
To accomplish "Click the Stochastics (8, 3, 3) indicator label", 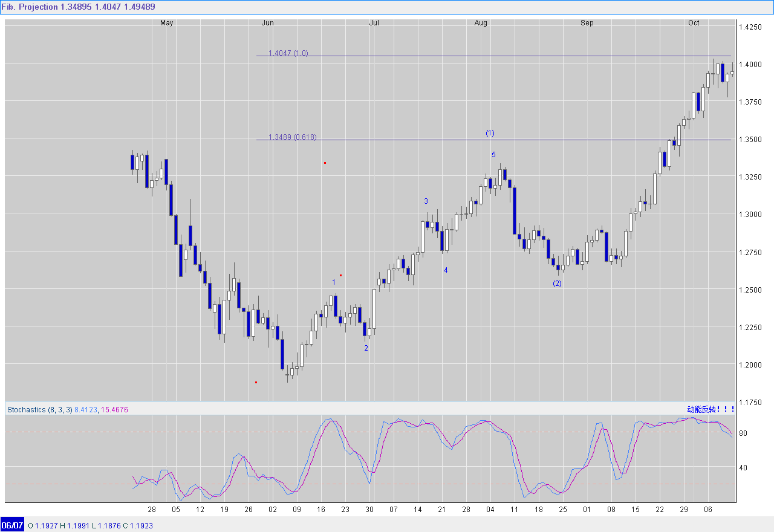I will click(40, 410).
